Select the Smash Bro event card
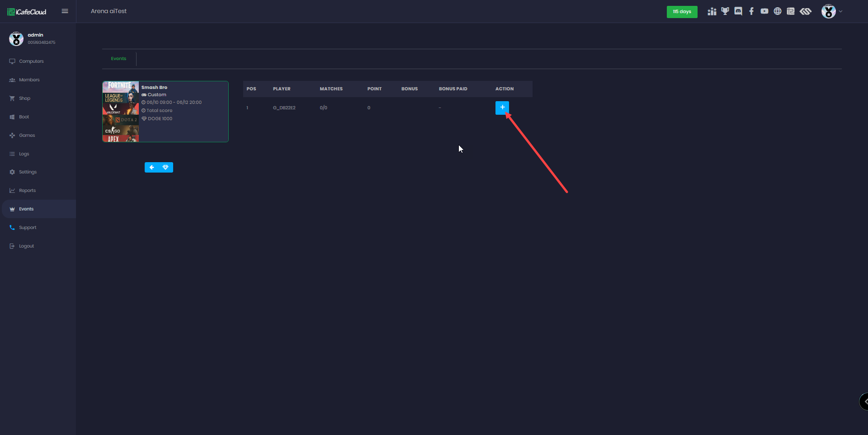This screenshot has height=435, width=868. coord(165,112)
